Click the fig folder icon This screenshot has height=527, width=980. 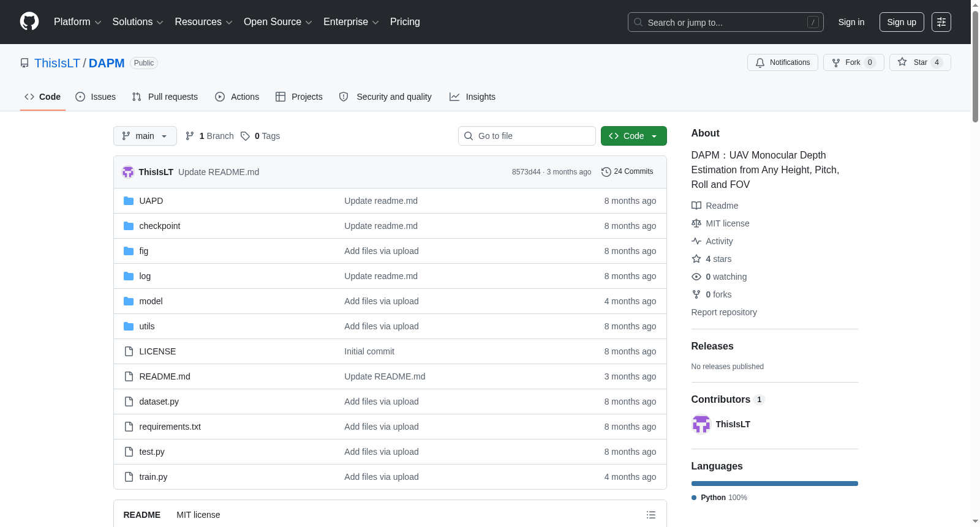[129, 251]
